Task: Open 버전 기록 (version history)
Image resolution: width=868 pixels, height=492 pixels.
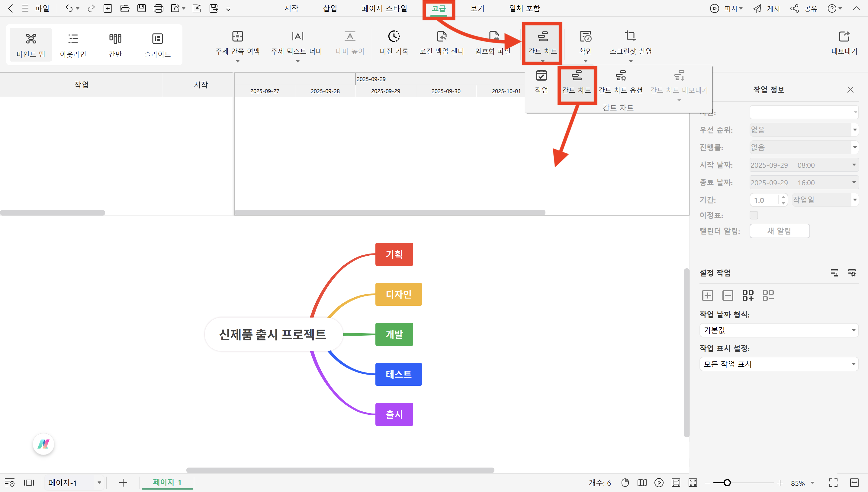Action: 394,43
